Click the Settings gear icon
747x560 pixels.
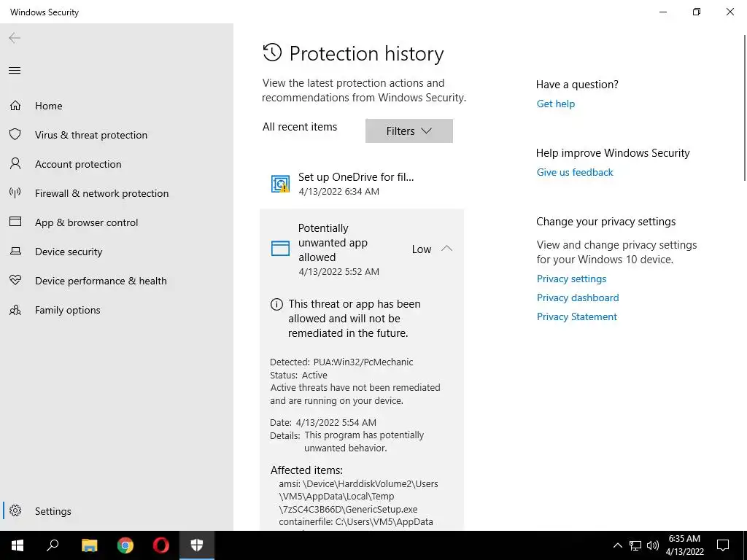(x=15, y=511)
